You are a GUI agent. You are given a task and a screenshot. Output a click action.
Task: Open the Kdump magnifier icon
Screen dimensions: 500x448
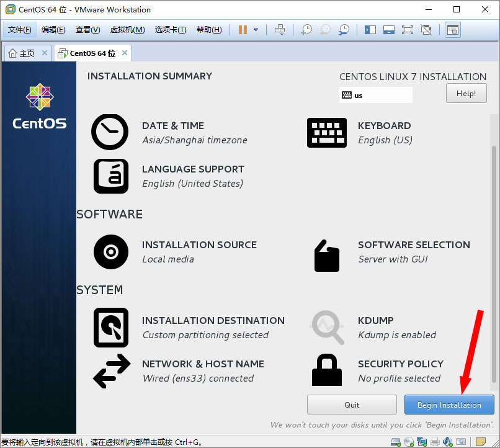[x=327, y=327]
